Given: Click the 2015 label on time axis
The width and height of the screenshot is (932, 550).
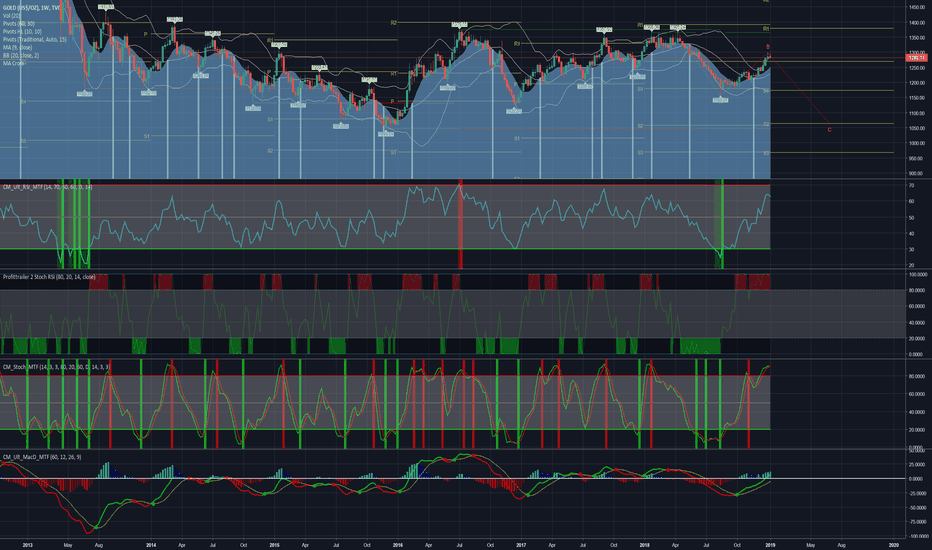Looking at the screenshot, I should coord(275,545).
